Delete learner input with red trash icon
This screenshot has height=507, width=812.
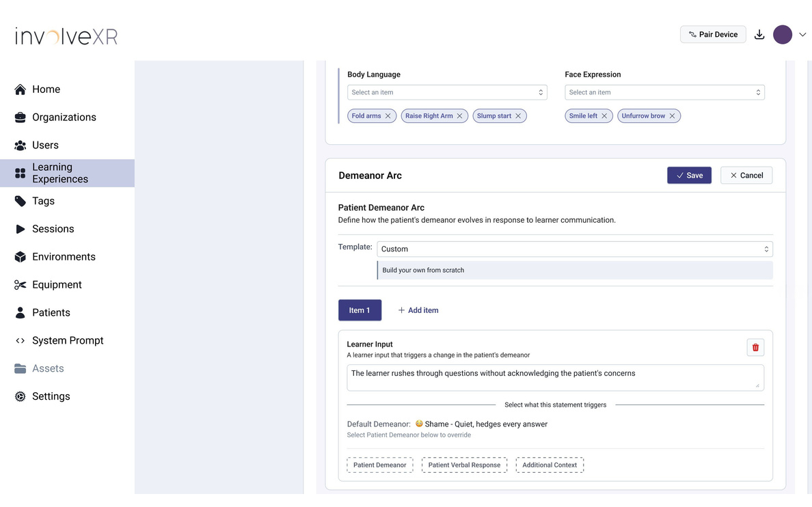[755, 348]
